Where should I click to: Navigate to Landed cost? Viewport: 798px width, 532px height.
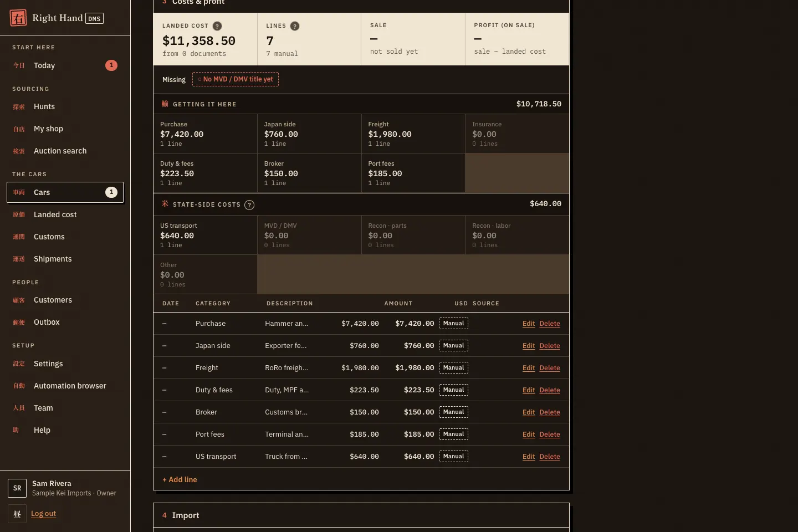(x=65, y=214)
